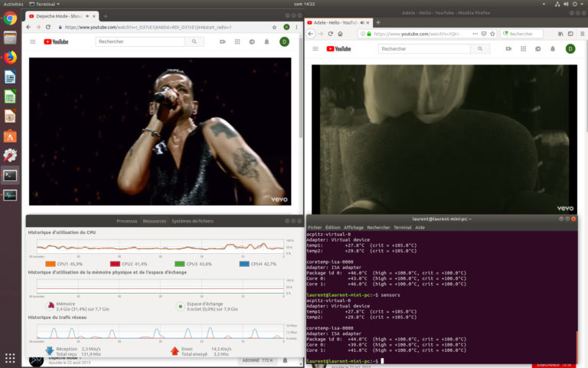
Task: Open the YouTube hamburger menu in Chrome
Action: [33, 41]
